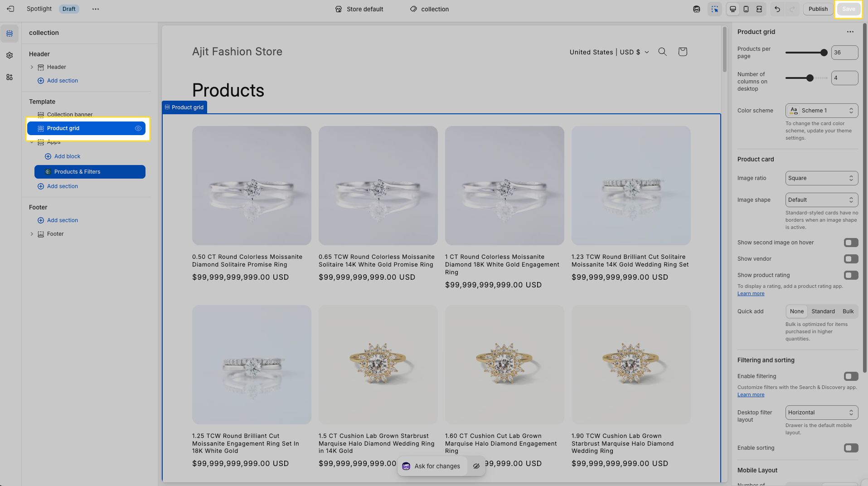868x486 pixels.
Task: Toggle the full-screen preview icon
Action: (x=759, y=9)
